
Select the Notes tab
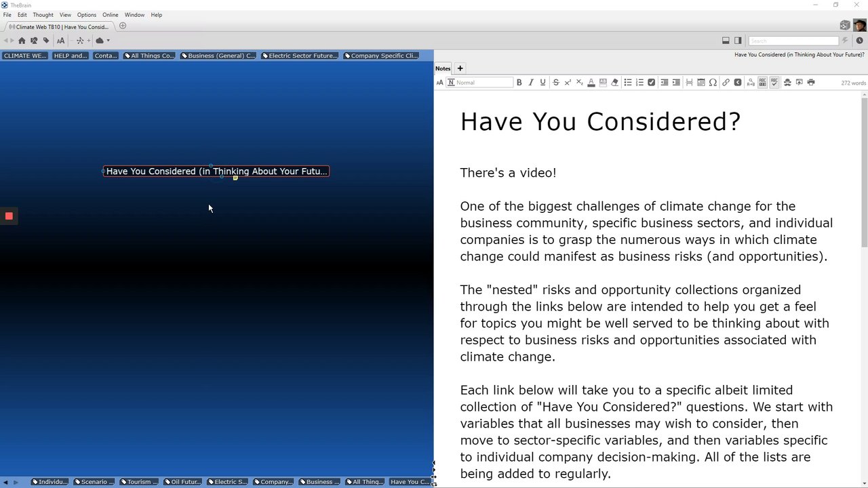point(443,68)
